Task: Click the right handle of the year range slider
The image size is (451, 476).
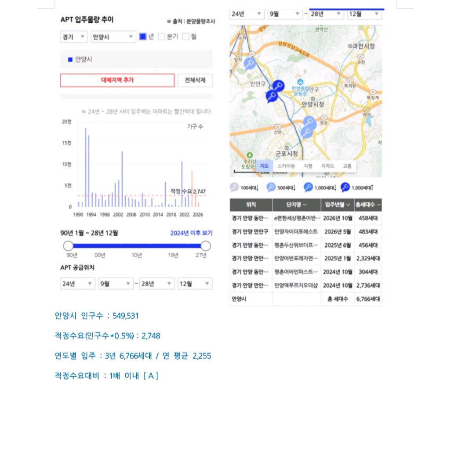Action: (x=206, y=246)
